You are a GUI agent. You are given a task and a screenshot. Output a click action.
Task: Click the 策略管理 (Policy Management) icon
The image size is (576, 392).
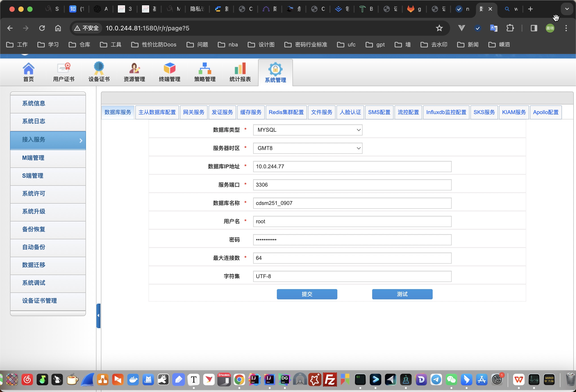click(x=205, y=72)
